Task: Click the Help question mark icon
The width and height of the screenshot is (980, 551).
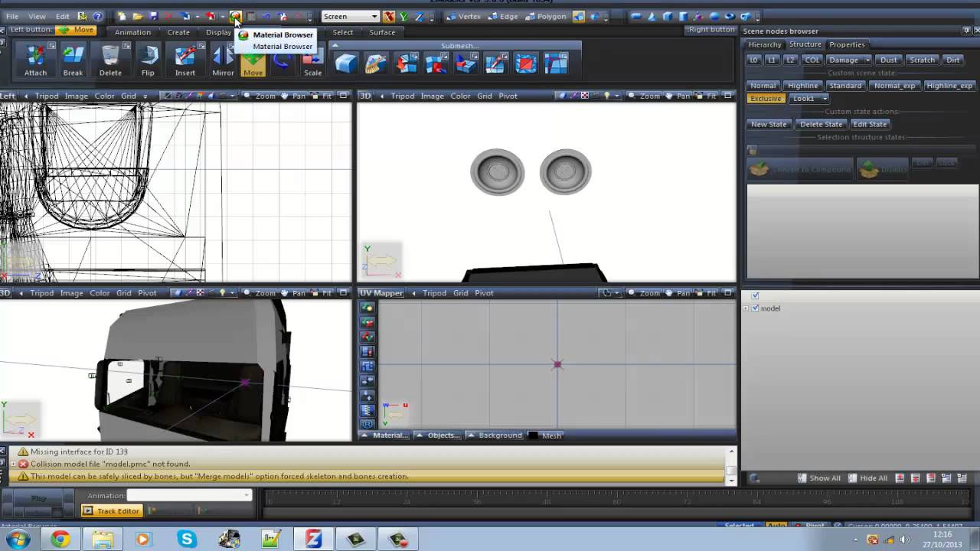Action: 97,16
